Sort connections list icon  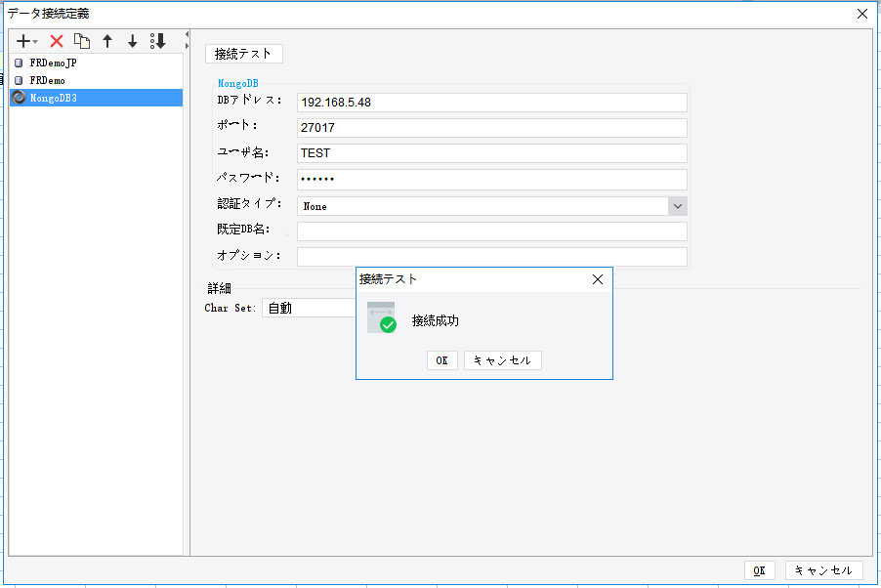[158, 41]
